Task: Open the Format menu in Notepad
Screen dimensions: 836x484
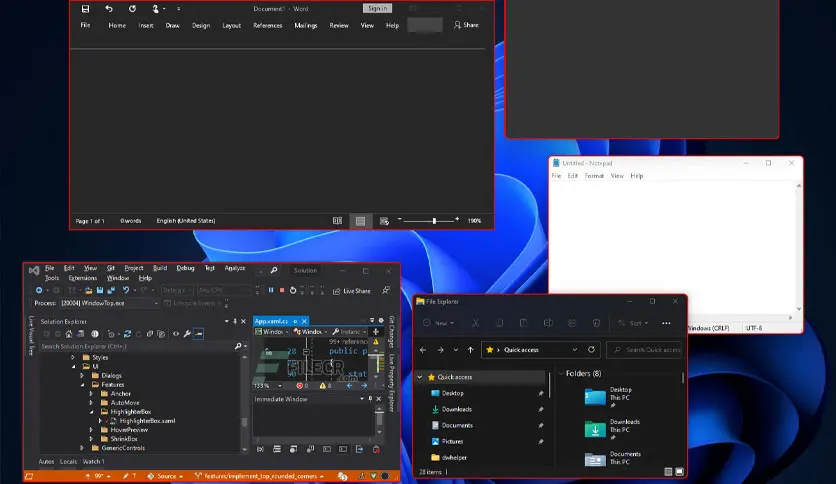Action: pos(594,176)
